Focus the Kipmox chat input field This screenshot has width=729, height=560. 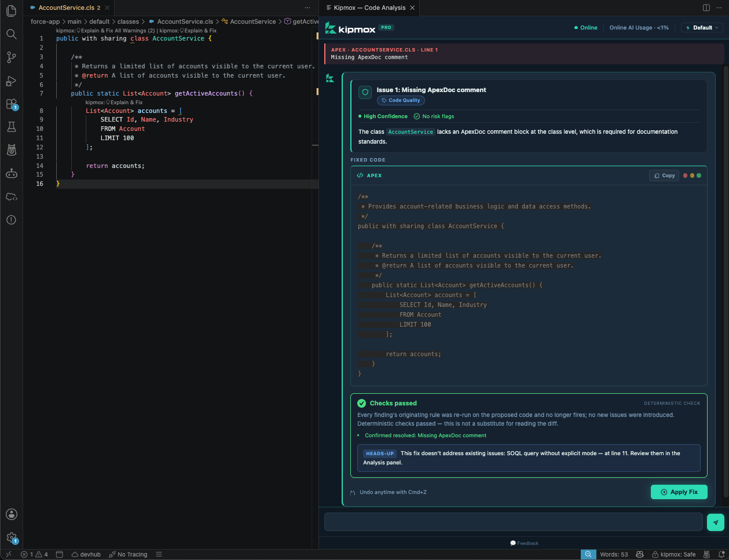coord(513,522)
